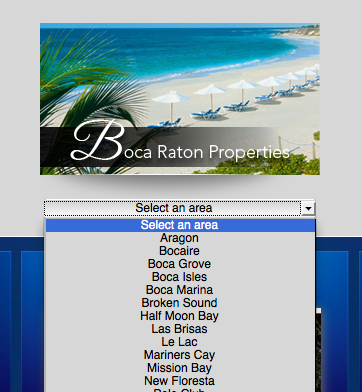Select Bocaire from the area list
The height and width of the screenshot is (392, 362).
(180, 251)
